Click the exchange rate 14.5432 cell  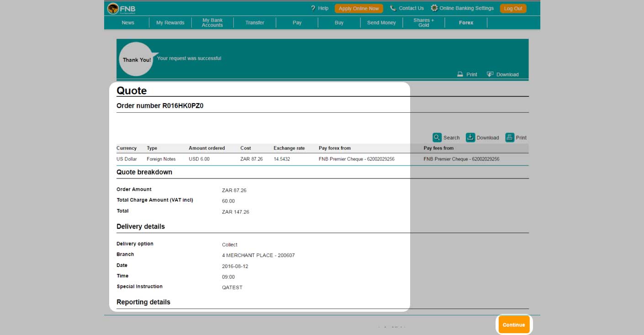pos(282,159)
